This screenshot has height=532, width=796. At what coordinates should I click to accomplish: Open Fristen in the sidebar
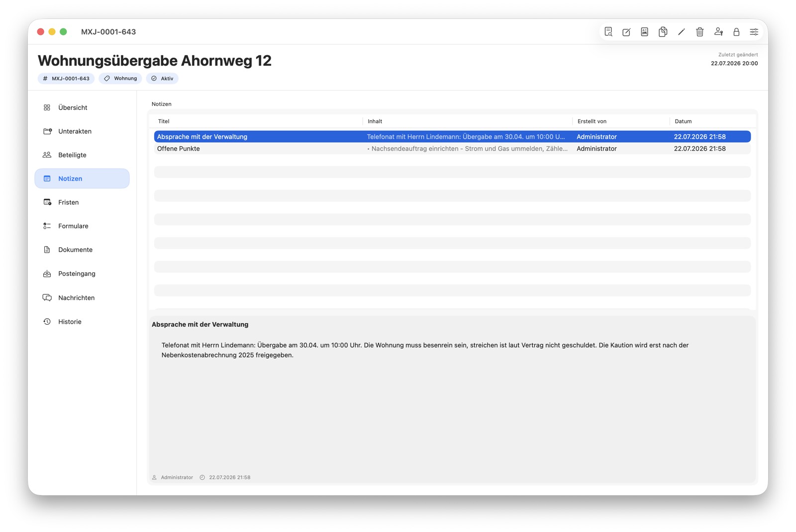(82, 202)
